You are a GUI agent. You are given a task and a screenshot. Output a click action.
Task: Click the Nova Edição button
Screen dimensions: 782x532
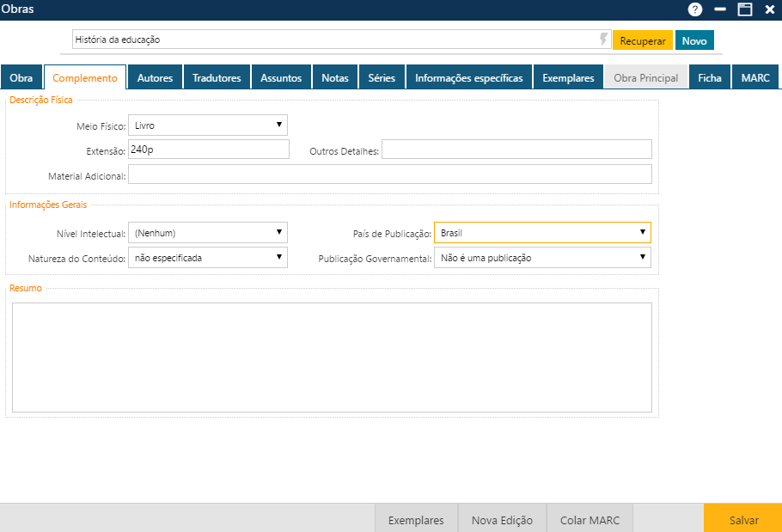tap(502, 520)
